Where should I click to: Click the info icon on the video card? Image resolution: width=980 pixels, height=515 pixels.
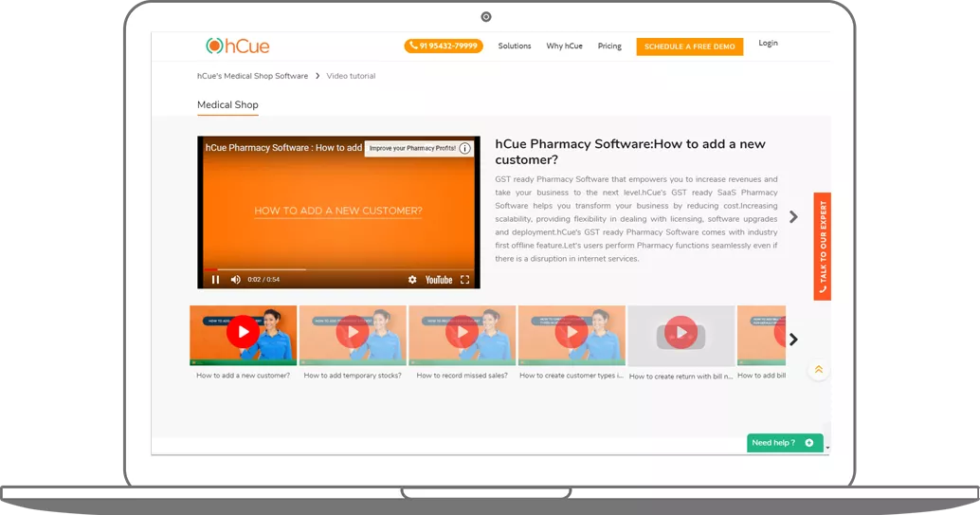click(x=465, y=148)
